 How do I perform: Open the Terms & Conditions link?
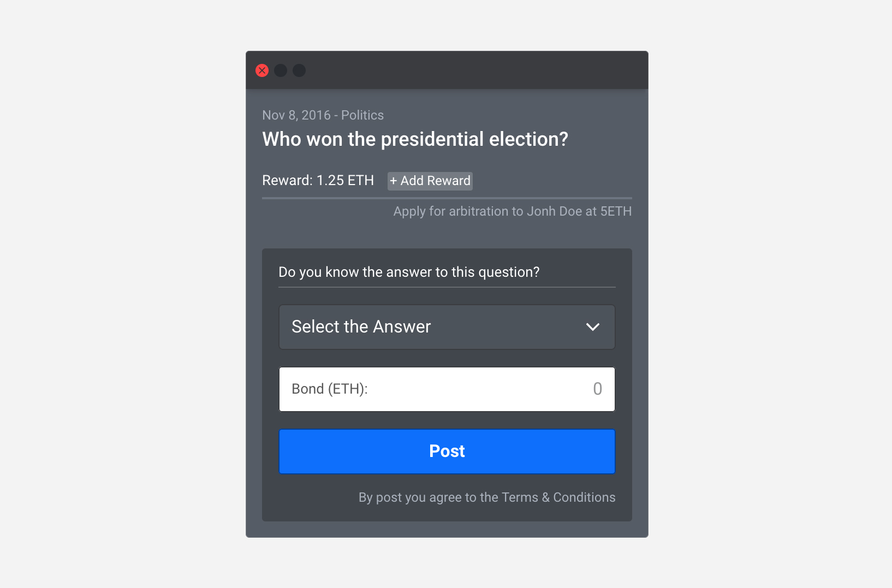[558, 497]
